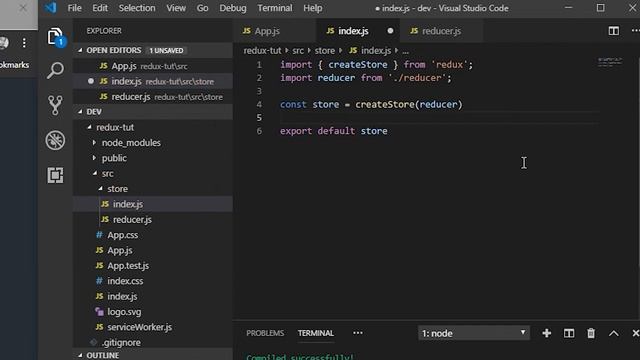Screen dimensions: 640x360
Task: Click line number 4 in gutter
Action: (259, 104)
